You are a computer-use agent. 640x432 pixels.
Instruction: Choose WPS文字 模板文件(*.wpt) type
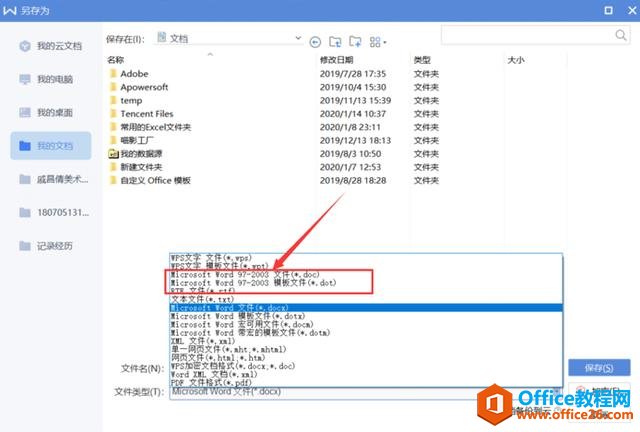point(366,266)
